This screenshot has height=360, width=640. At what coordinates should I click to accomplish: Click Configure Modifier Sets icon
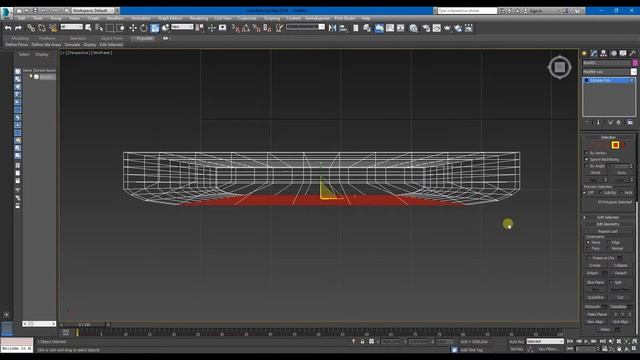pos(630,122)
